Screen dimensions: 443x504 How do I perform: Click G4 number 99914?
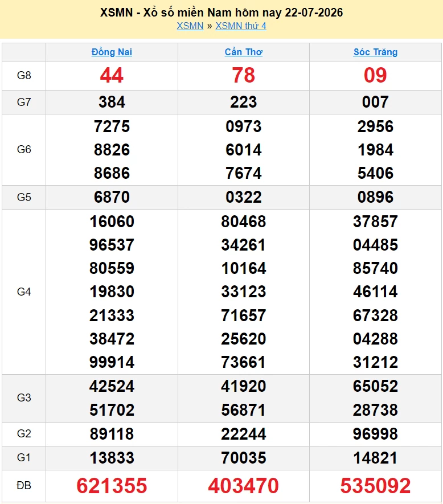pos(112,362)
